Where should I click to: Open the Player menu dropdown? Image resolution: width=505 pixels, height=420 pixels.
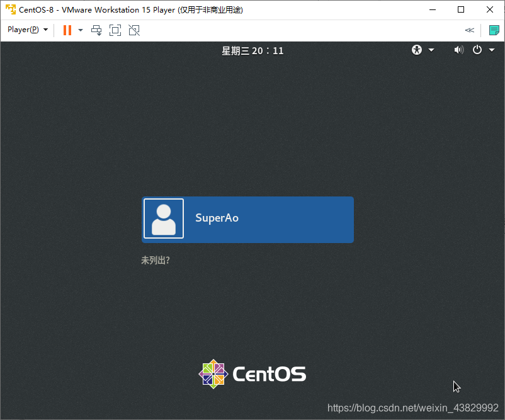[x=23, y=30]
